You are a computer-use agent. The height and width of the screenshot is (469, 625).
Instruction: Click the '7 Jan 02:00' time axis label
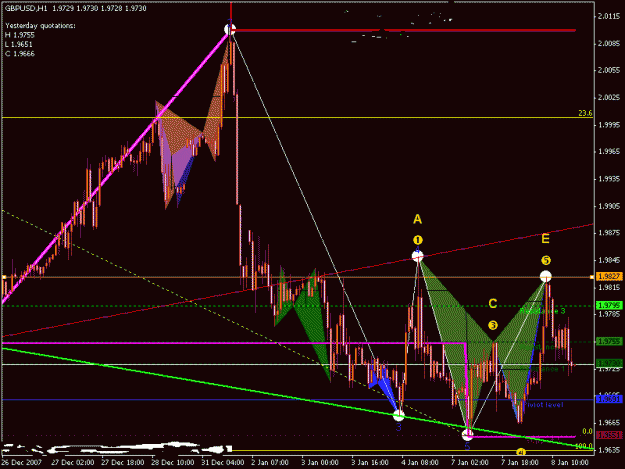coord(470,463)
